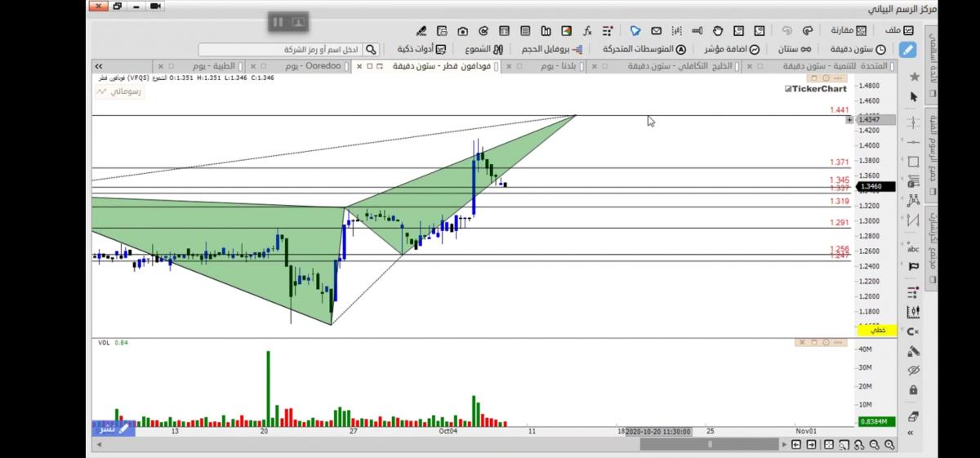Switch to الطبية - يوم tab
Viewport: 980px width, 458px height.
[215, 65]
